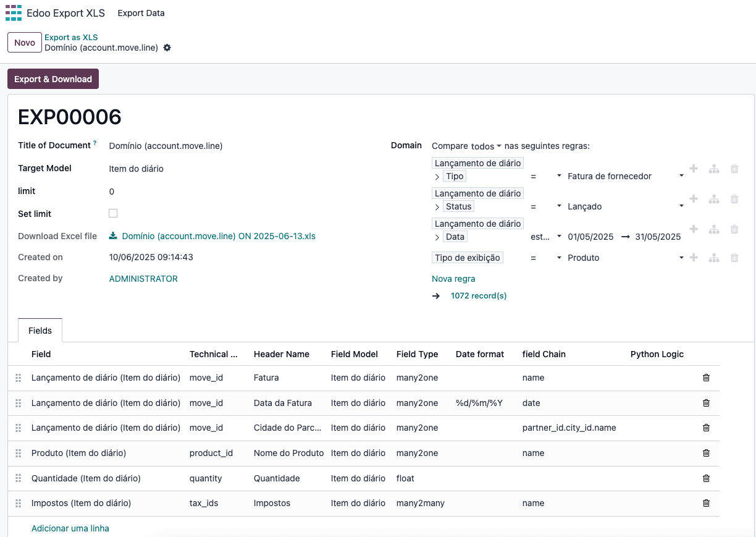The image size is (756, 537).
Task: Delete the Cidade do Parc... field row
Action: (x=706, y=428)
